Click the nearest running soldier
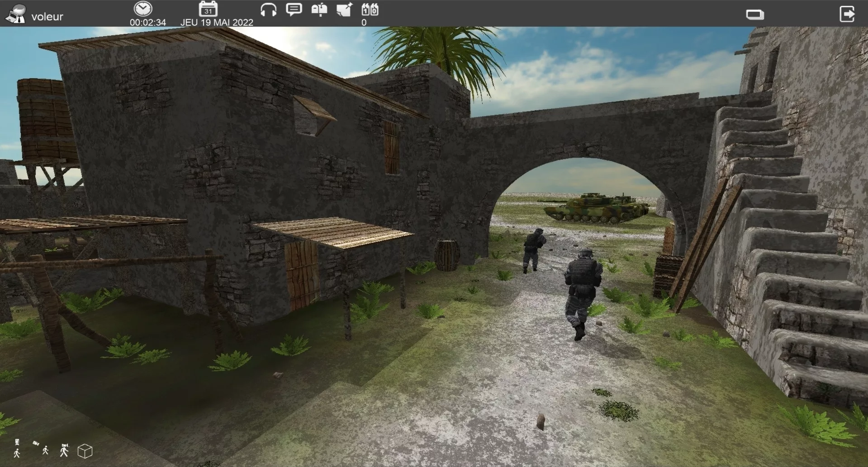 (x=583, y=293)
